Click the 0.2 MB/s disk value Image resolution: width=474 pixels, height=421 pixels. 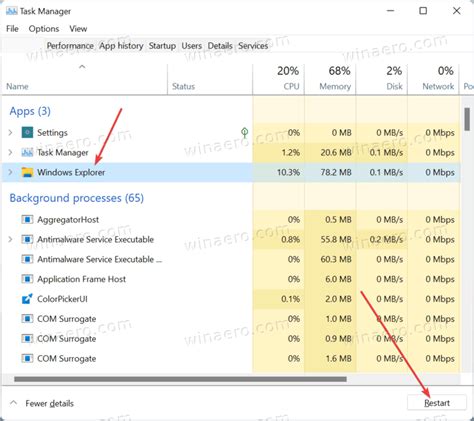click(x=386, y=239)
